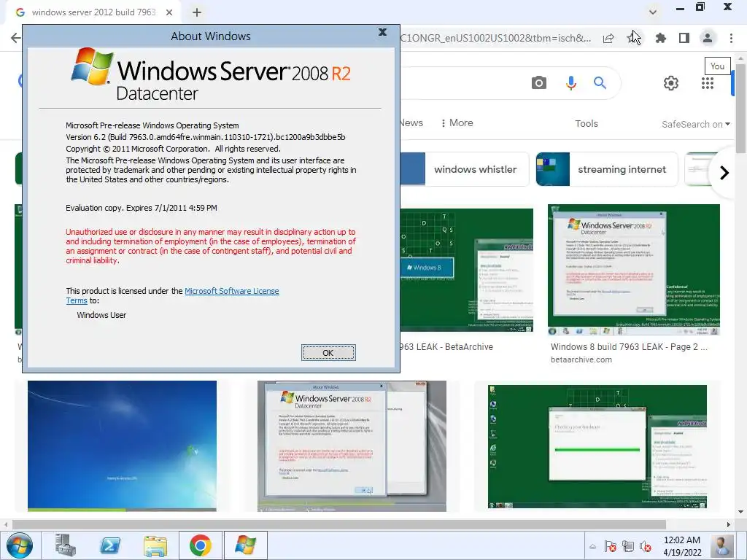Open Google quick settings gear
The image size is (747, 560).
pos(671,83)
